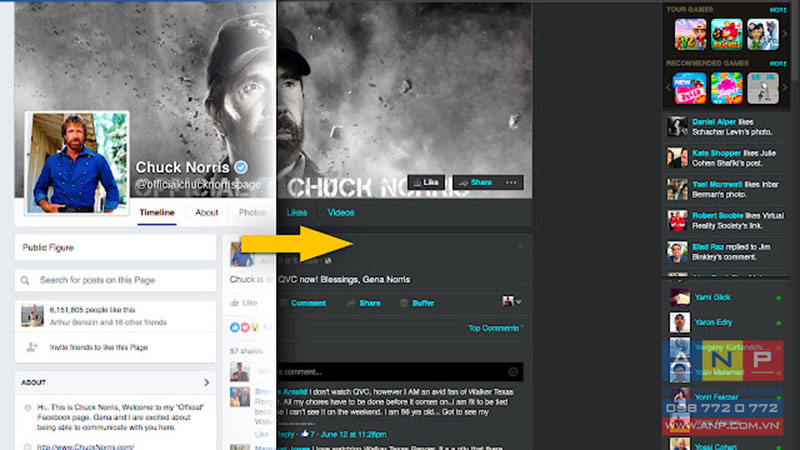
Task: Switch to the Timeline tab
Action: [x=157, y=212]
